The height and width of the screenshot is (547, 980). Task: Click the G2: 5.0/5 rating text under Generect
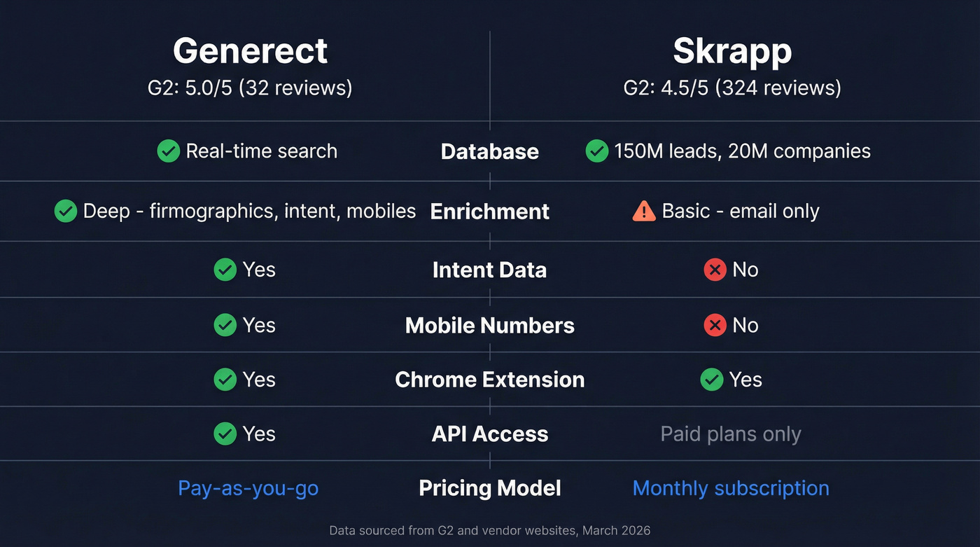(x=250, y=88)
